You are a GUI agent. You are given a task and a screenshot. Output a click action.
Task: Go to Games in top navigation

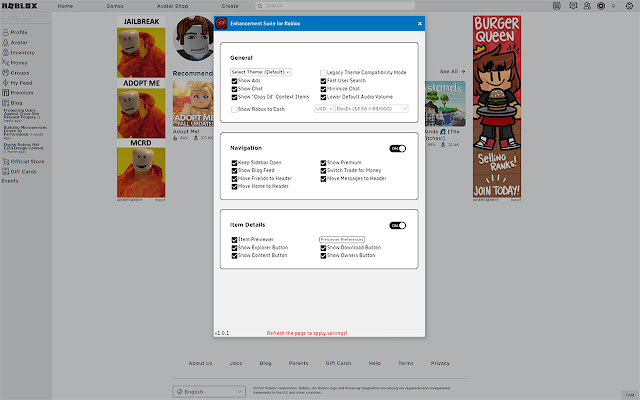coord(115,6)
